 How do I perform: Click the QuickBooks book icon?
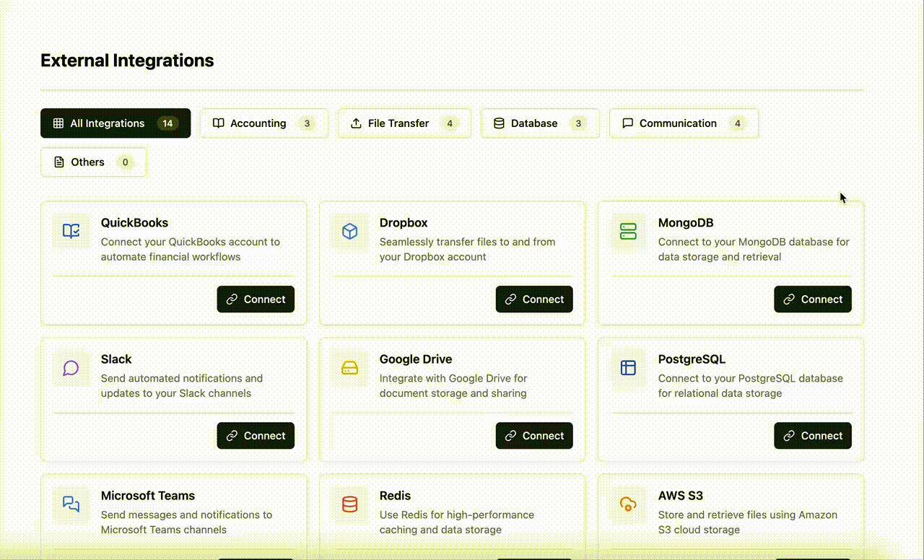click(71, 231)
